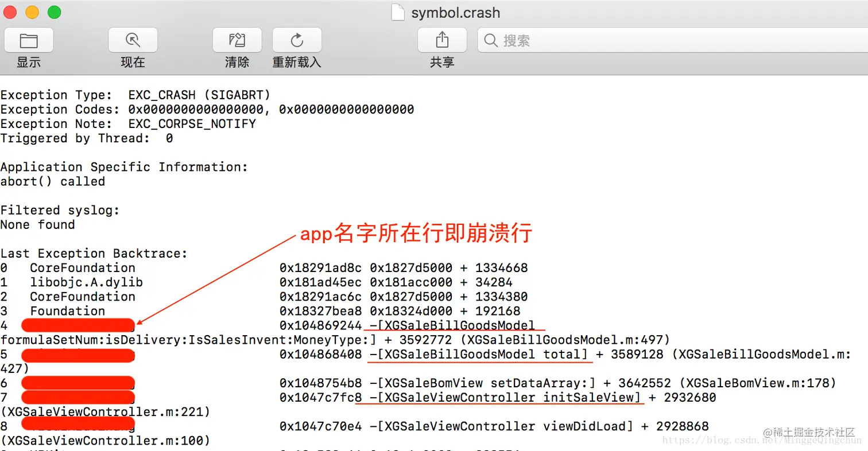
Task: Click address 0x181ad45ec in frame 1
Action: [x=321, y=282]
